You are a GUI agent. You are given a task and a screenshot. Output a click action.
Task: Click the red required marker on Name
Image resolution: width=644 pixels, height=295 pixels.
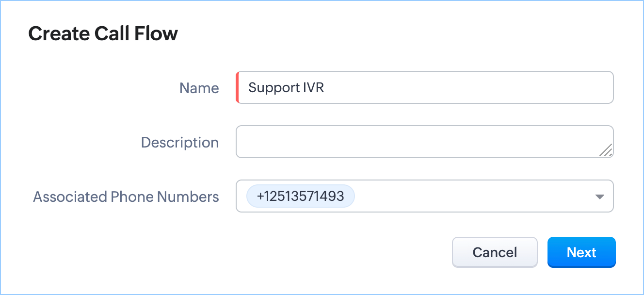point(237,88)
